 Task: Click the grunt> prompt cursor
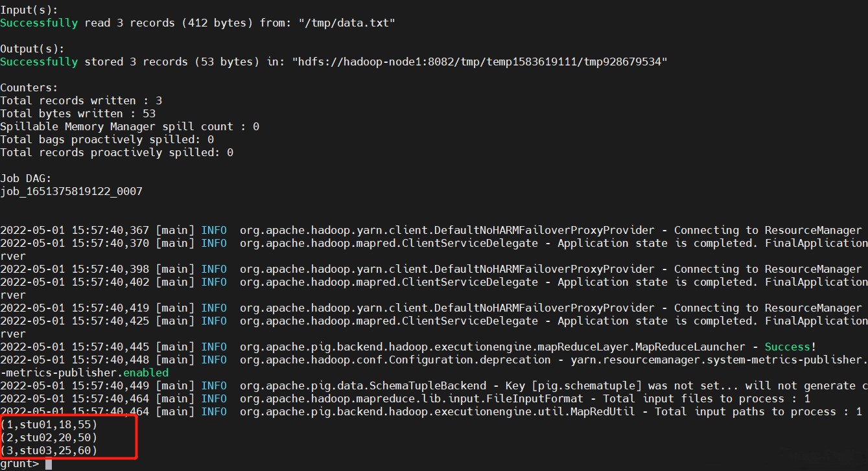pos(48,464)
